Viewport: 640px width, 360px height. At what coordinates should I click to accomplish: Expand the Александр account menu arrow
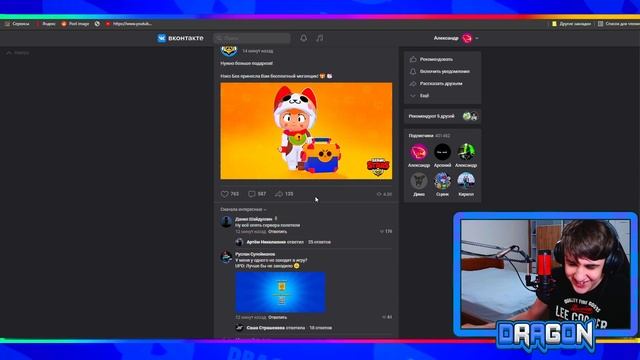tap(477, 38)
